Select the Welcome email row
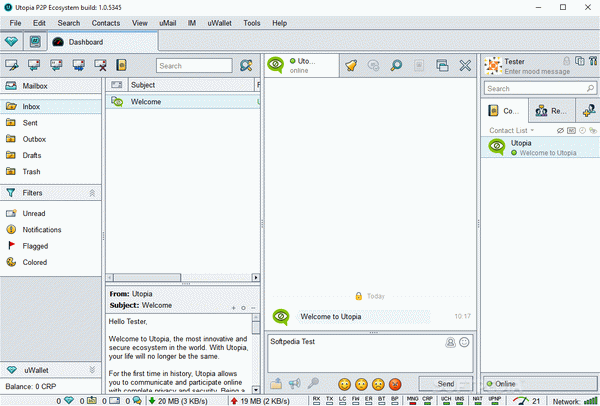 point(183,102)
